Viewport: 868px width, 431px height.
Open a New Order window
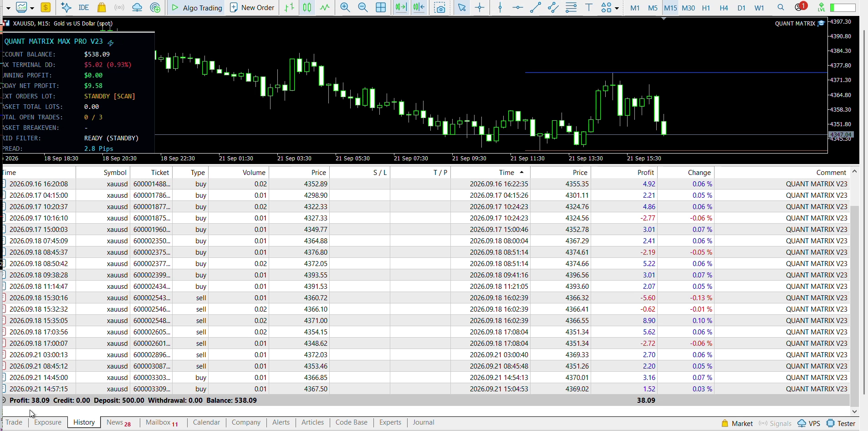pos(252,7)
